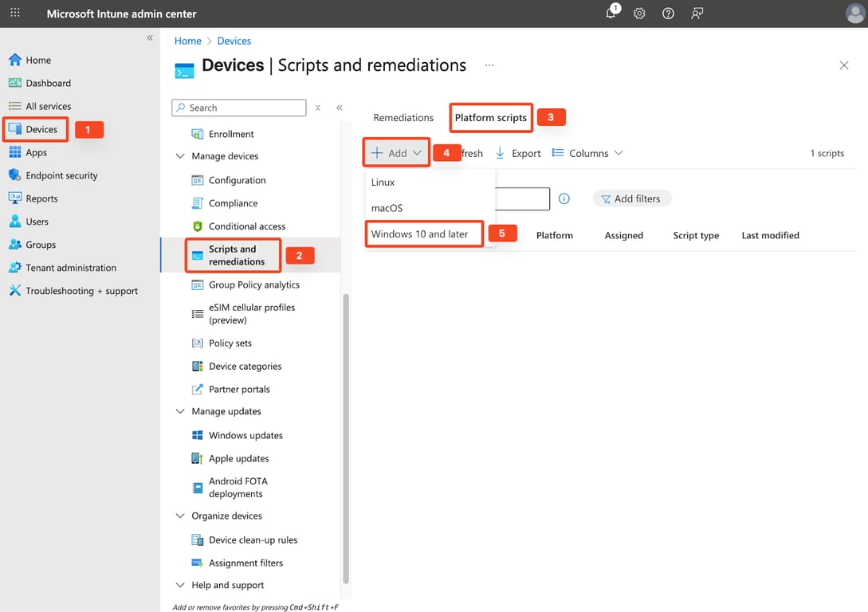Viewport: 868px width, 612px height.
Task: Collapse the left navigation with double-chevron
Action: click(x=150, y=38)
